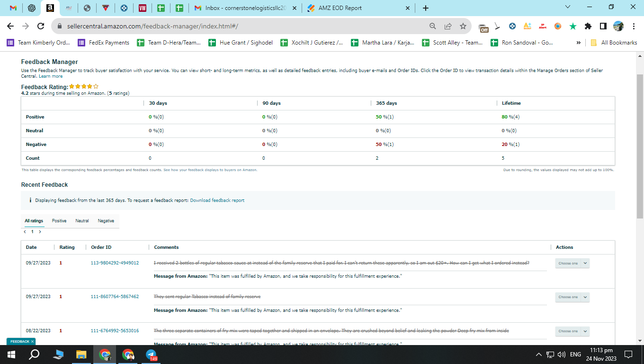
Task: Expand the tab search dropdown arrow
Action: [x=568, y=7]
